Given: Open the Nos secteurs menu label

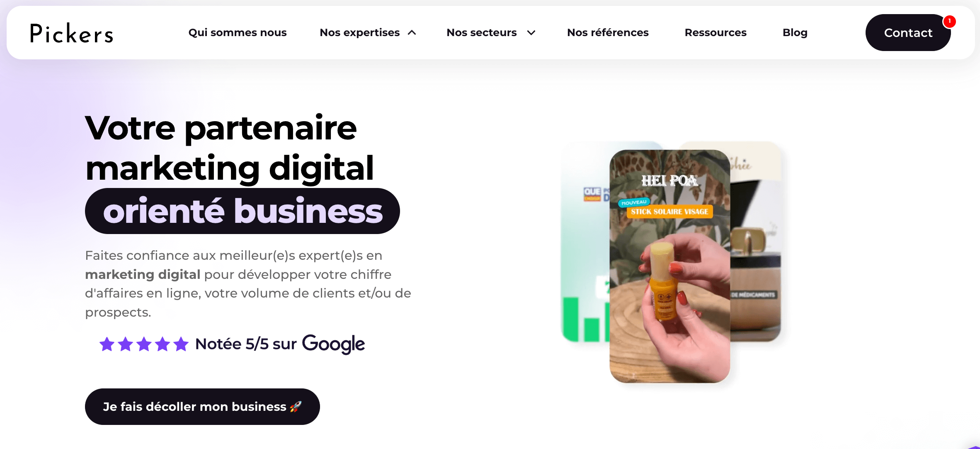Looking at the screenshot, I should [x=481, y=32].
